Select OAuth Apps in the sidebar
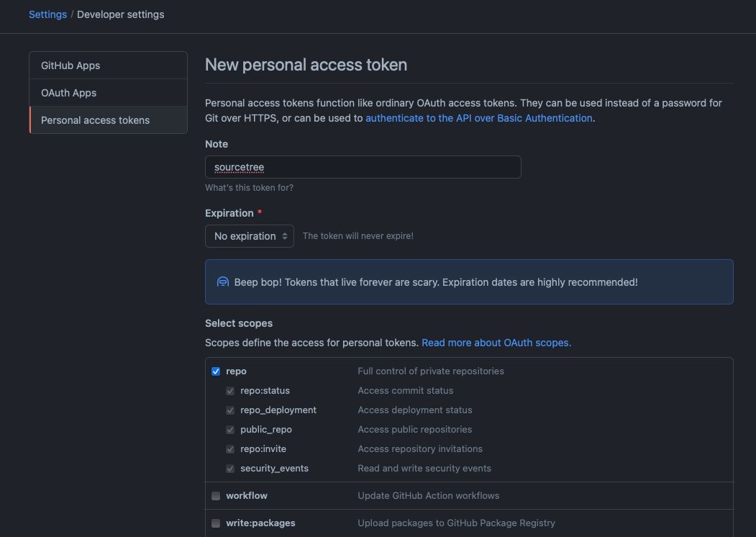 tap(108, 93)
